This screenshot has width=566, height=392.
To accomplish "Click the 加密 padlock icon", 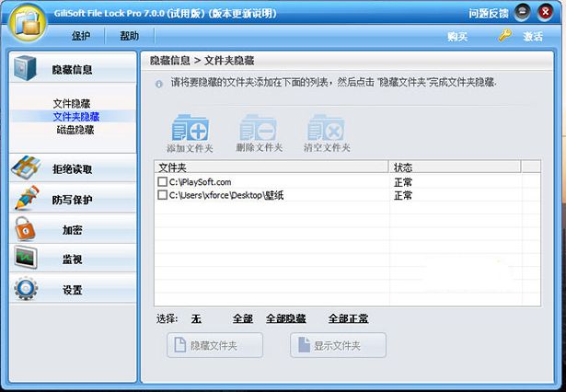I will coord(25,228).
